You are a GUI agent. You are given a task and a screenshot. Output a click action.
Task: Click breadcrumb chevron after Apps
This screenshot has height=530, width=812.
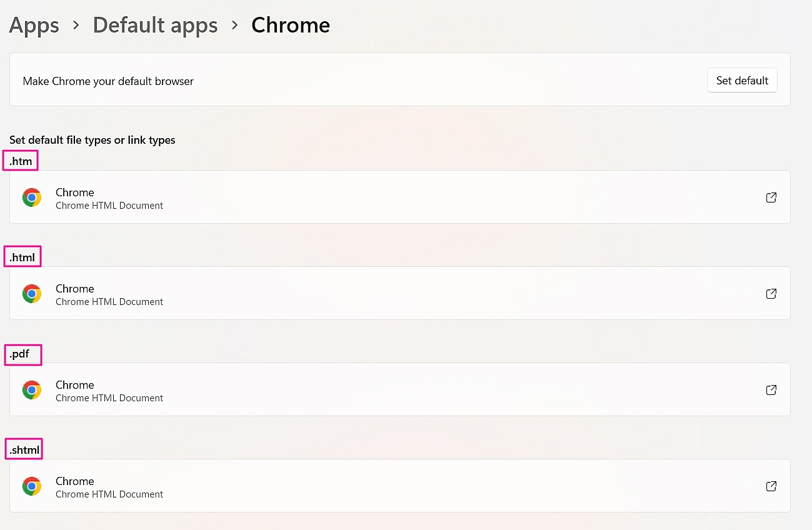point(76,26)
